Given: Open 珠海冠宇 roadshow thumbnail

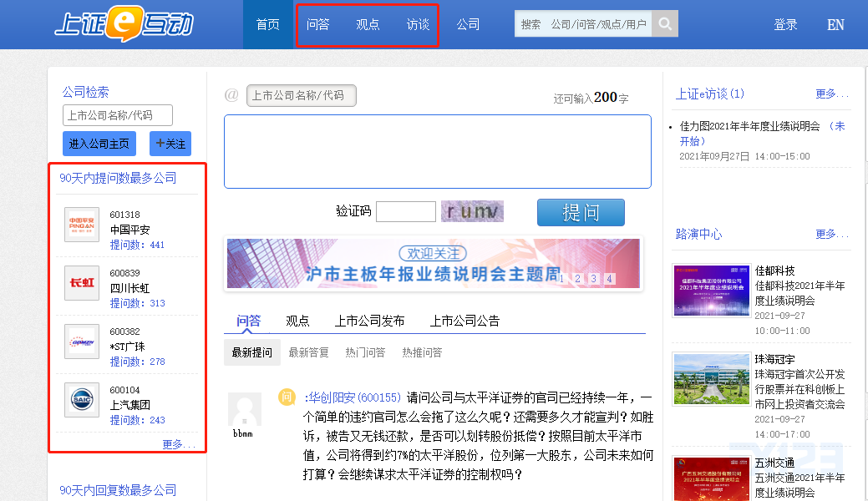Looking at the screenshot, I should pos(711,378).
